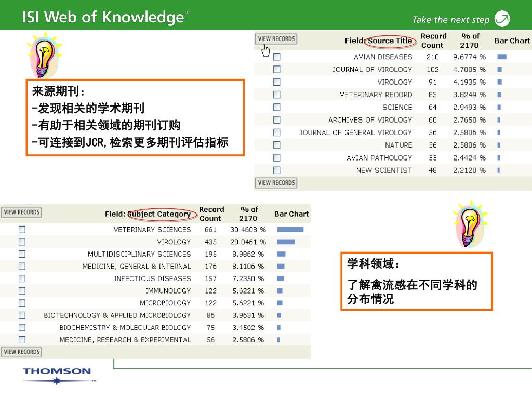Click the 来源期刊 heading text
The height and width of the screenshot is (399, 532).
click(58, 91)
